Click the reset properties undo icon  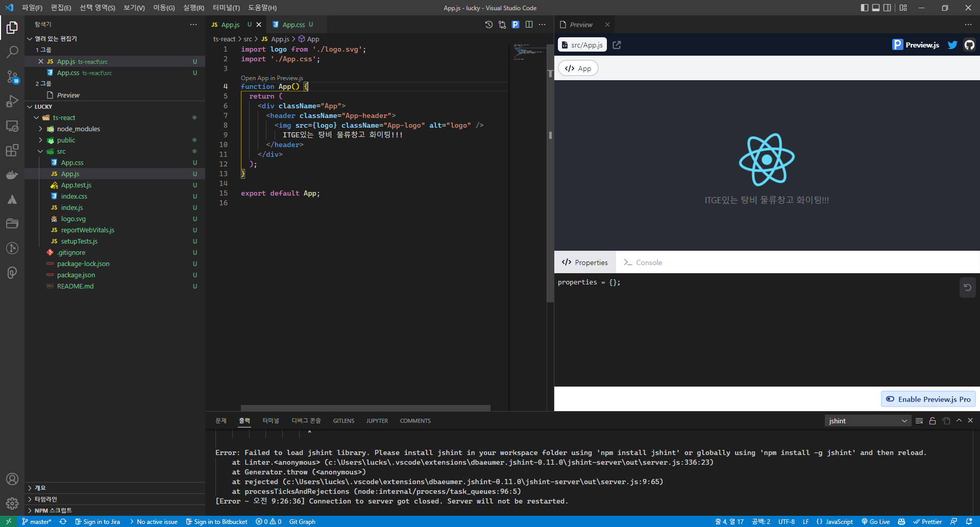pyautogui.click(x=967, y=288)
